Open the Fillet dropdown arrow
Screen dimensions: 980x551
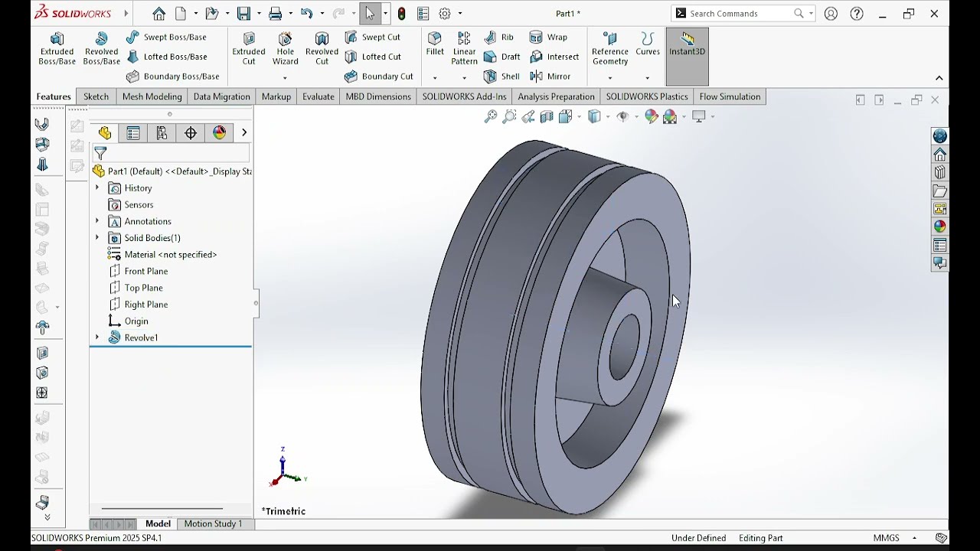coord(435,78)
